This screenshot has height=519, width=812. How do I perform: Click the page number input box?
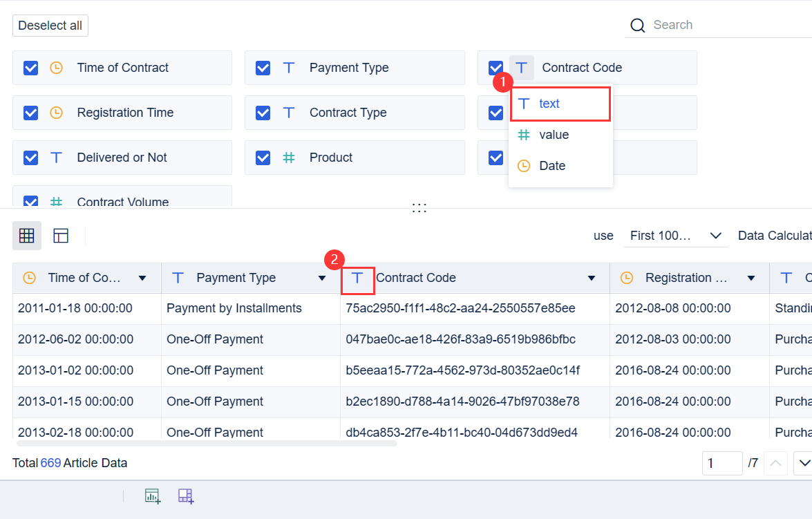coord(722,463)
